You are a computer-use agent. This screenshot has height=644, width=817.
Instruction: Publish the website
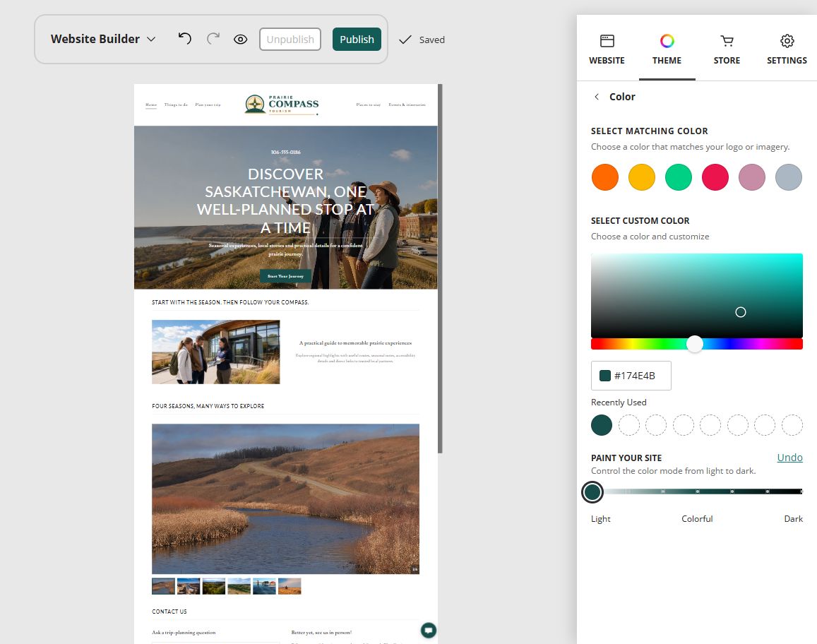pos(357,39)
